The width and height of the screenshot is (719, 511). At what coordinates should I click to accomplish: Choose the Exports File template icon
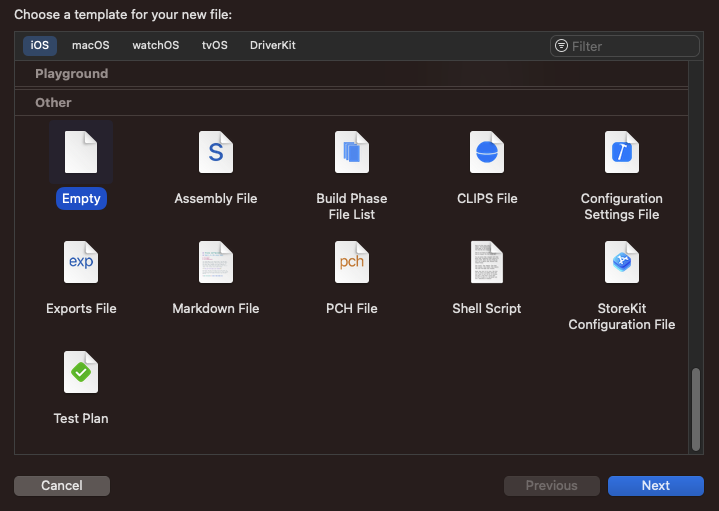pos(81,262)
